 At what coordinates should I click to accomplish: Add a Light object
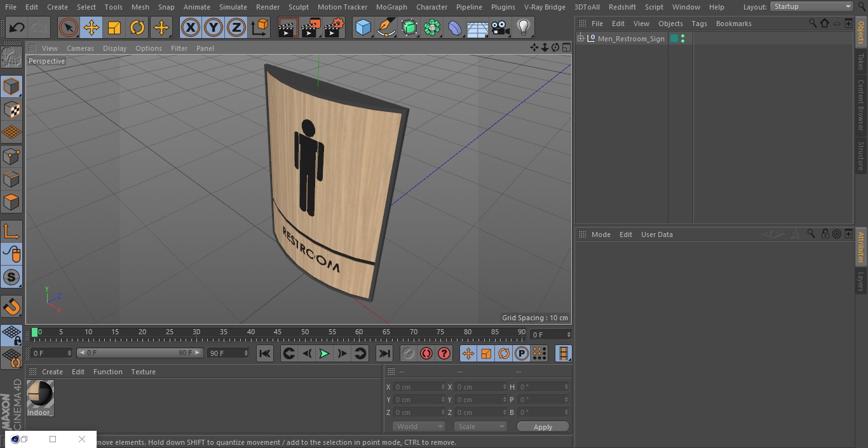tap(524, 28)
